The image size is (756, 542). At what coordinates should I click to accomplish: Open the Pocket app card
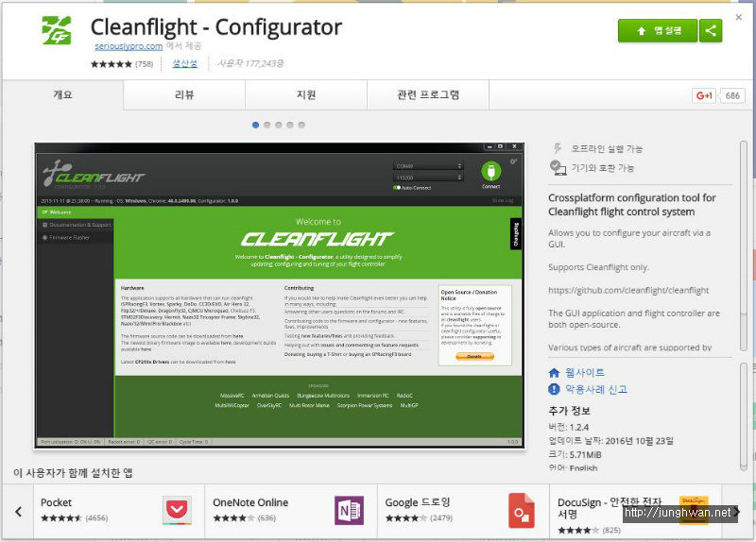[119, 511]
